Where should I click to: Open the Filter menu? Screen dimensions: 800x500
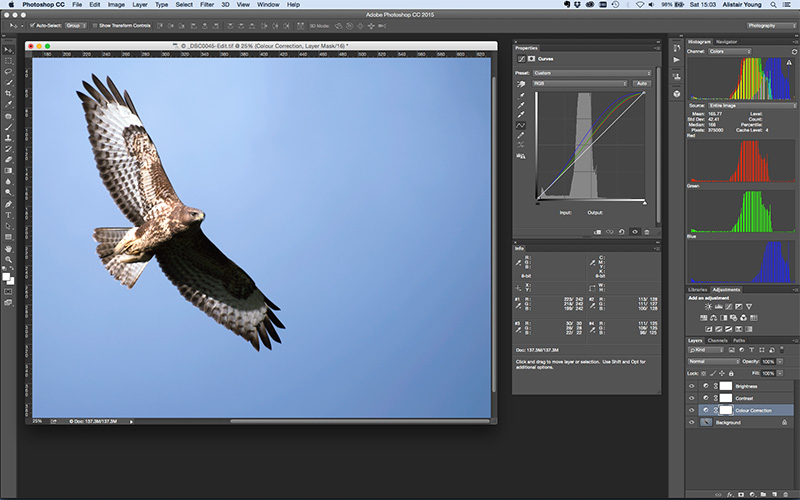point(207,5)
